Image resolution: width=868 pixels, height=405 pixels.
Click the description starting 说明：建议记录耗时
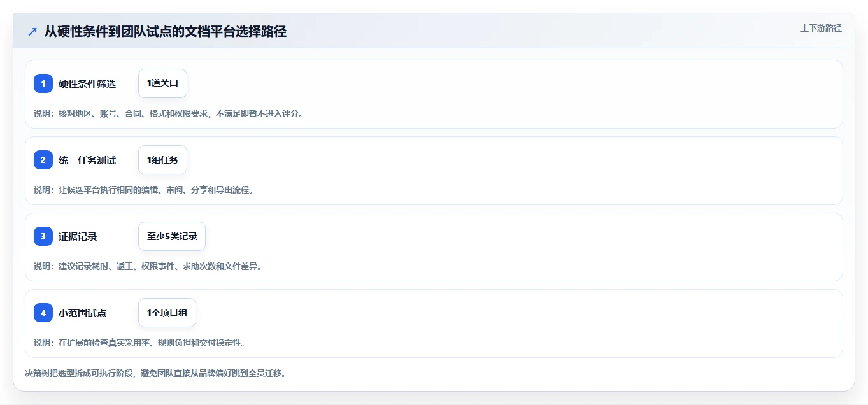pos(148,266)
